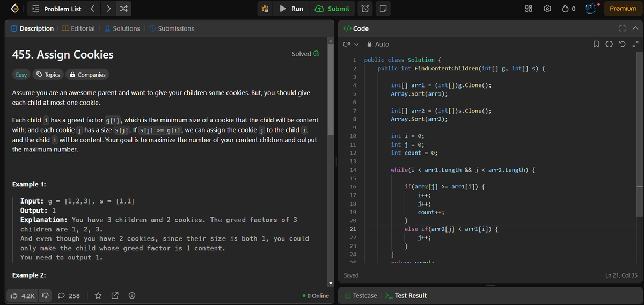The image size is (644, 305).
Task: Open the 258 comments
Action: pyautogui.click(x=69, y=295)
